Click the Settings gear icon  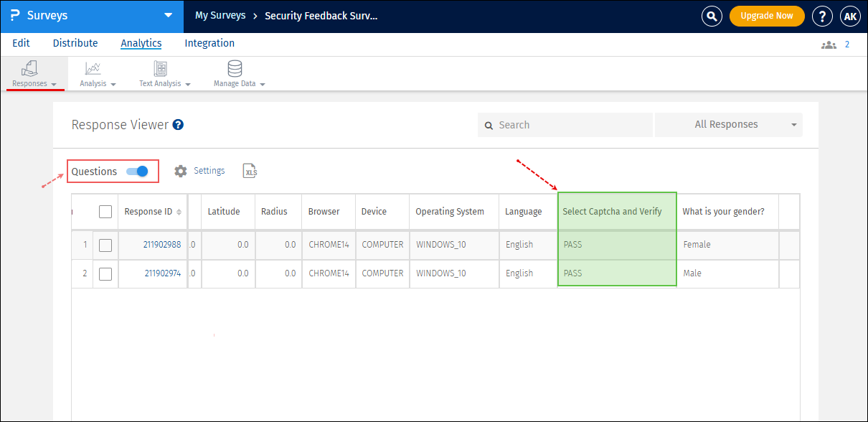click(x=181, y=171)
